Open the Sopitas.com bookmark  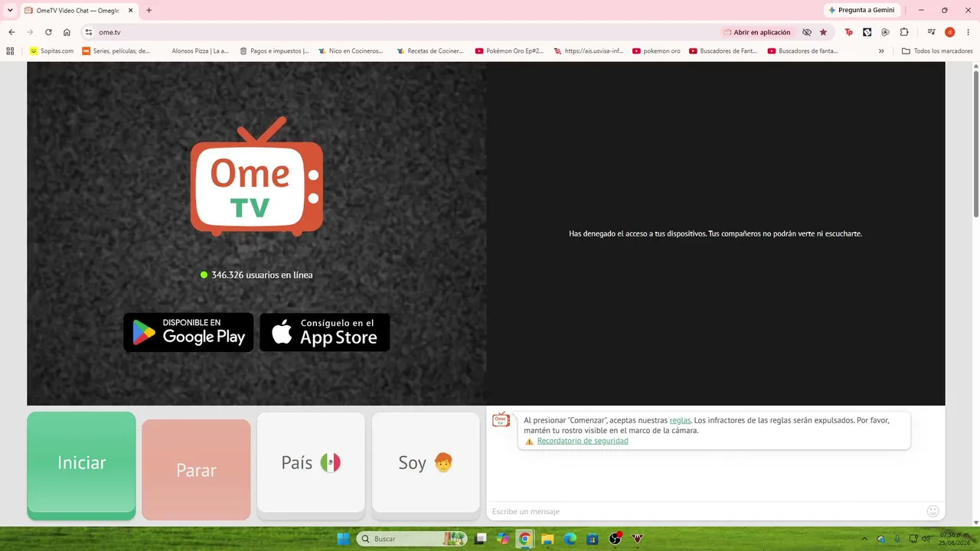coord(51,51)
